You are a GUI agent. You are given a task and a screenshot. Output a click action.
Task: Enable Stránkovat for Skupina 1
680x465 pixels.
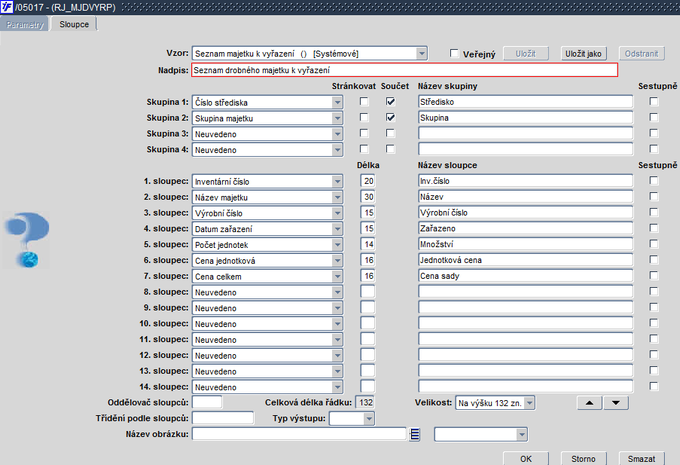[364, 102]
